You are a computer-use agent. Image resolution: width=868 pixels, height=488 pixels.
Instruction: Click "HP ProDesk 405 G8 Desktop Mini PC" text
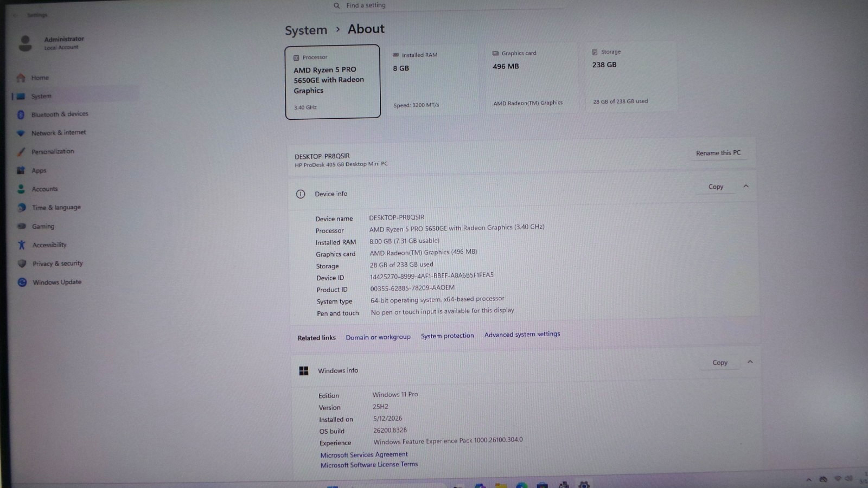click(341, 164)
